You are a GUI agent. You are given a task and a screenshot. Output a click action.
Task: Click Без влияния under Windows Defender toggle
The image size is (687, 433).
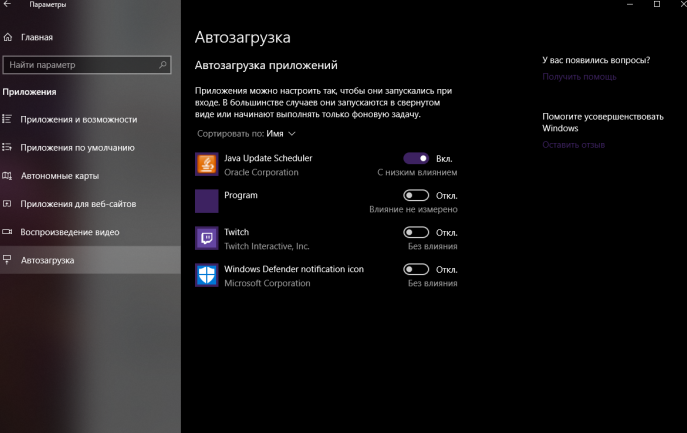point(432,283)
